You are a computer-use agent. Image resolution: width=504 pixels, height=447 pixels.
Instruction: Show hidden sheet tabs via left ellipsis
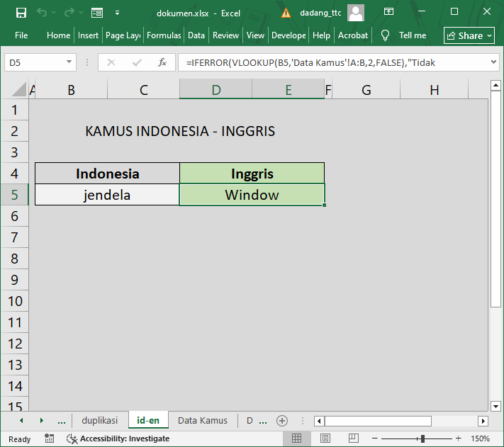(x=62, y=421)
